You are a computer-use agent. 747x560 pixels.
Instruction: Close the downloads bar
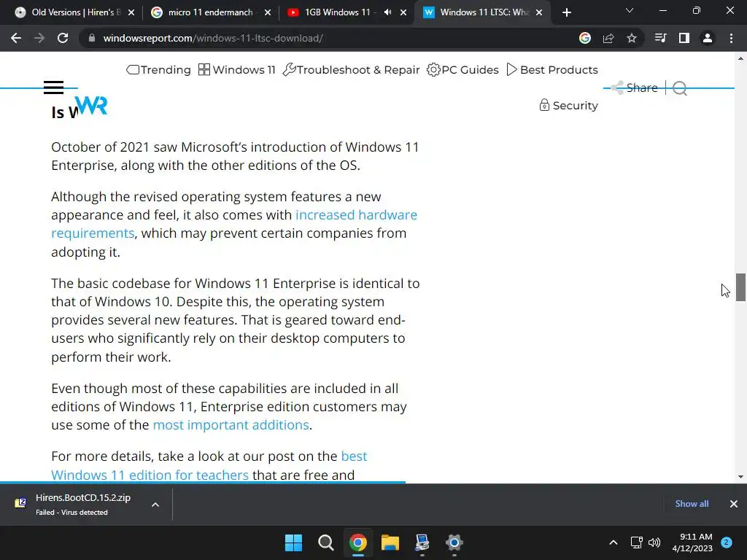point(734,503)
